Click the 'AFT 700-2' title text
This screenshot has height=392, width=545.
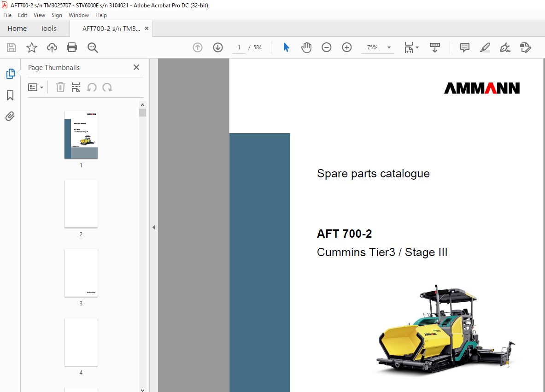344,234
